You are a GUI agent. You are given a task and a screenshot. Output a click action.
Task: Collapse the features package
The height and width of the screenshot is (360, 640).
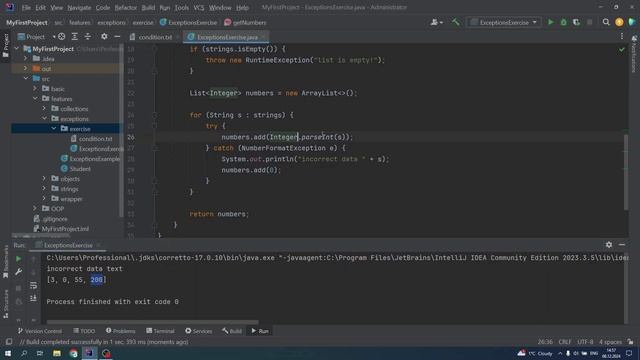tap(35, 98)
